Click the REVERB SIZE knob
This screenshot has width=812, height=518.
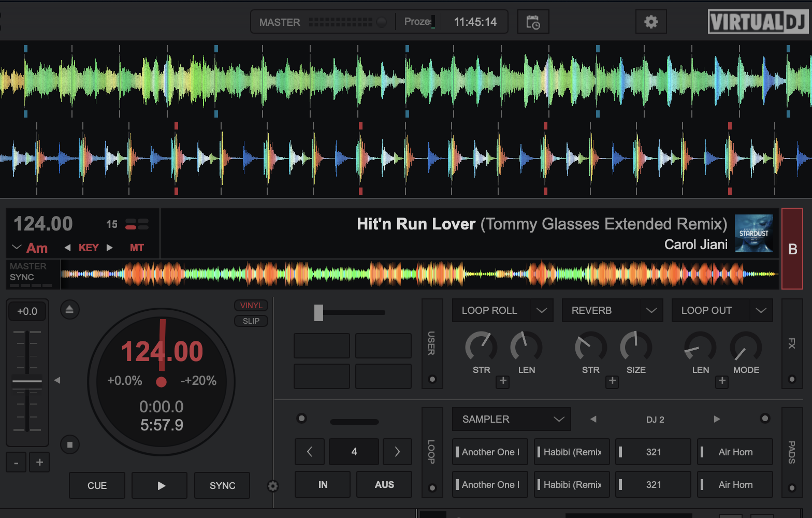[636, 347]
